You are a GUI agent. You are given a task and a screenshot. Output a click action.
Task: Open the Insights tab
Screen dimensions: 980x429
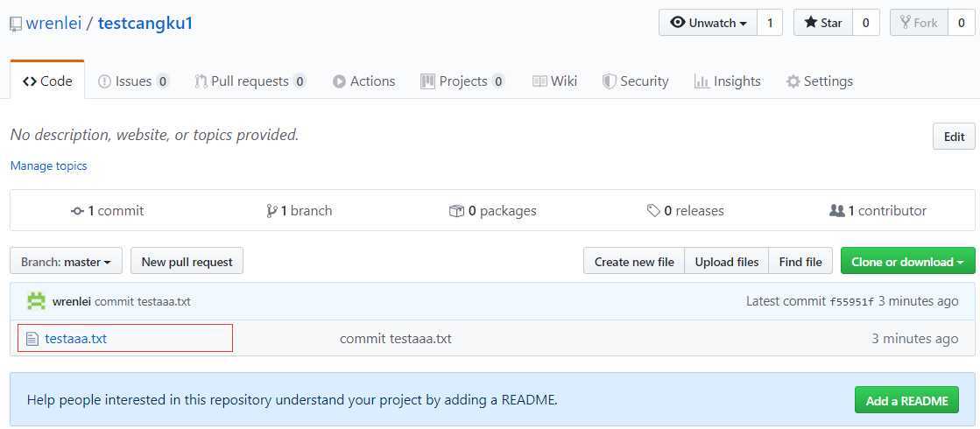point(728,81)
